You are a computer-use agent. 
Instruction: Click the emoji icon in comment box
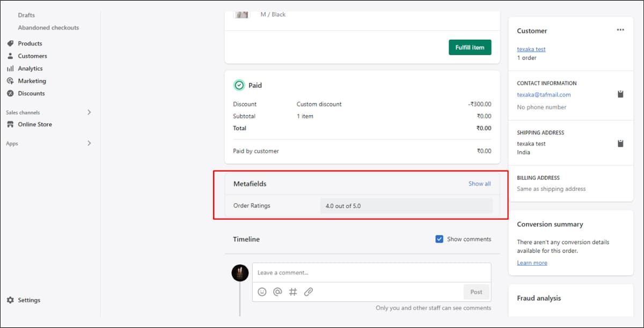[262, 292]
